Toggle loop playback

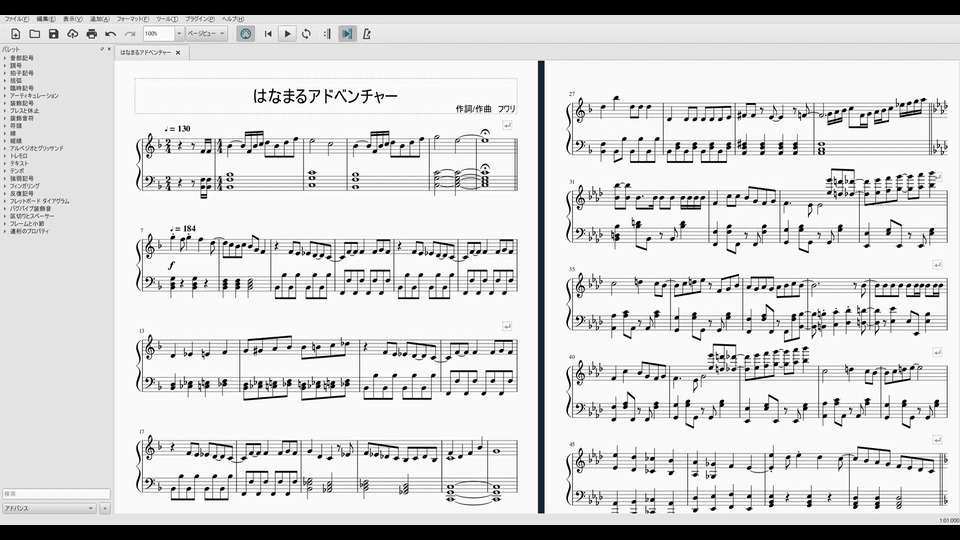306,34
